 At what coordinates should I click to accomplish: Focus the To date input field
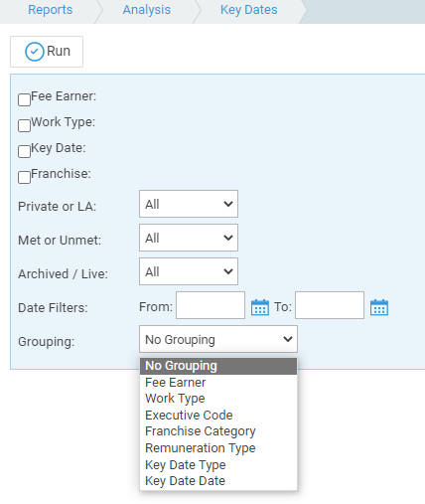pos(330,305)
